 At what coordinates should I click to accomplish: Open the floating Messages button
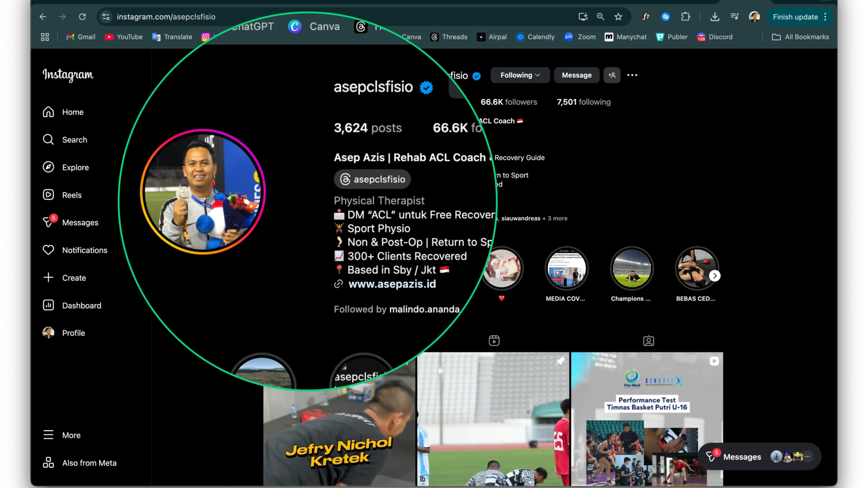tap(759, 456)
